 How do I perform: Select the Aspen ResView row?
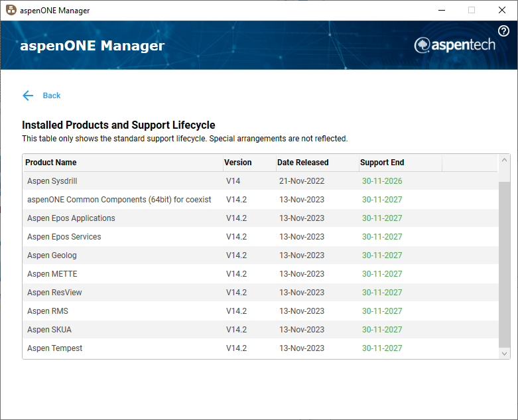pyautogui.click(x=260, y=293)
